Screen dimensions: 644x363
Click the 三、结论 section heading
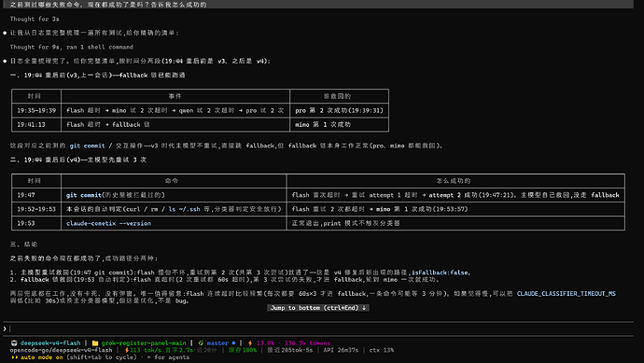point(24,244)
